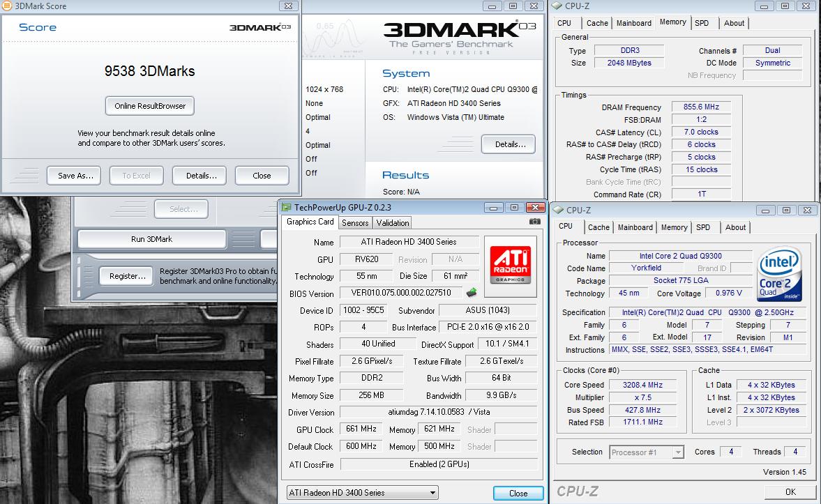Screen dimensions: 821x504
Task: Switch to CPU tab in upper CPU-Z window
Action: 564,23
